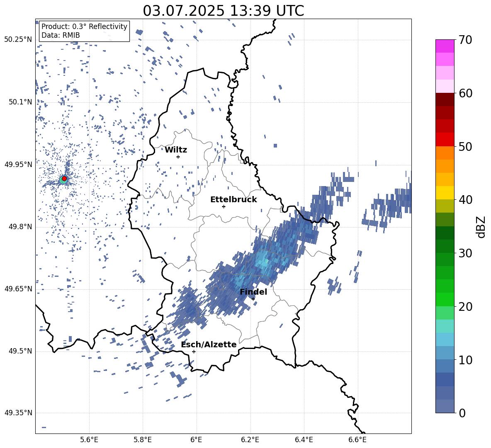Click the title '03.07.2025 13:39 UTC'
The width and height of the screenshot is (491, 448).
tap(224, 11)
